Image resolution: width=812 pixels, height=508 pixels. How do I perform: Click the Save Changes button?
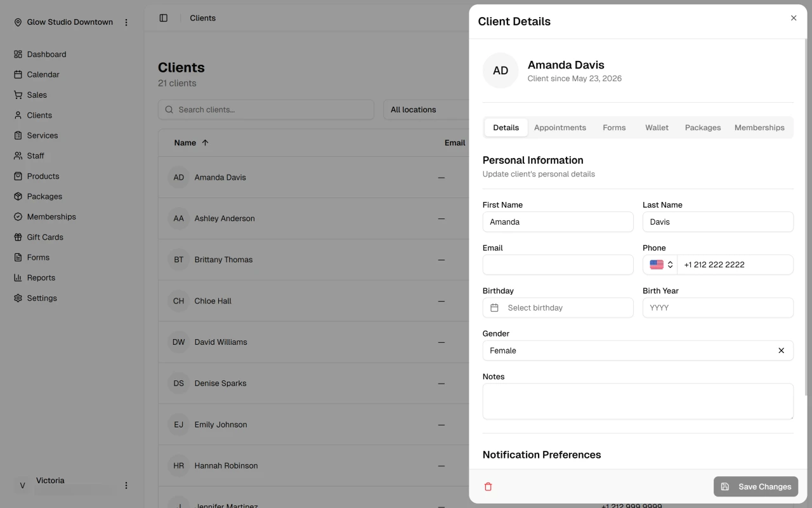coord(756,486)
